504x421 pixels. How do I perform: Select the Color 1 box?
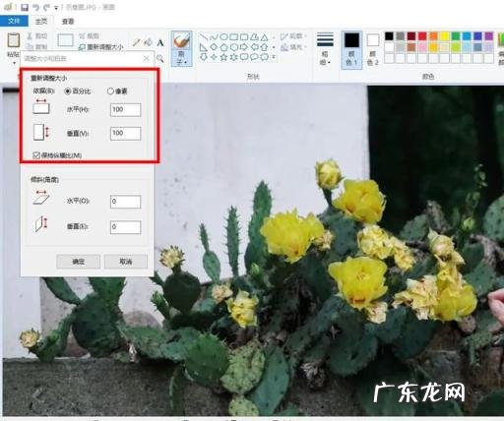click(351, 49)
